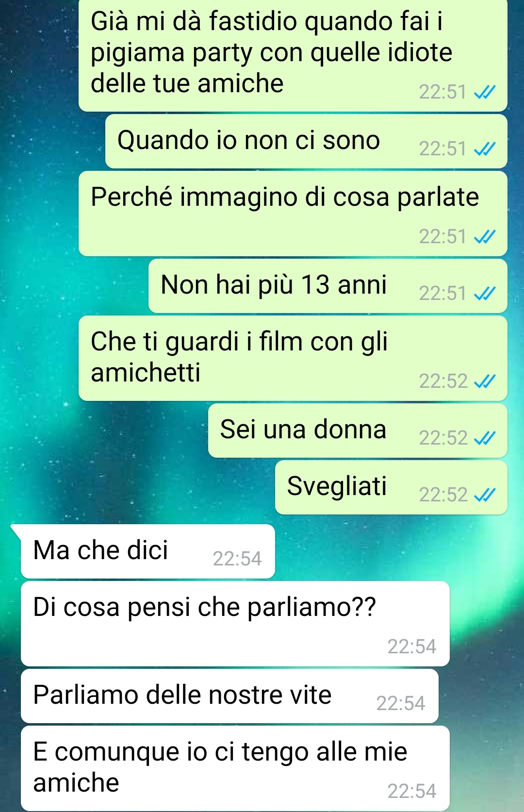Select the message 'Ma che dici'
The width and height of the screenshot is (524, 812).
coord(148,551)
